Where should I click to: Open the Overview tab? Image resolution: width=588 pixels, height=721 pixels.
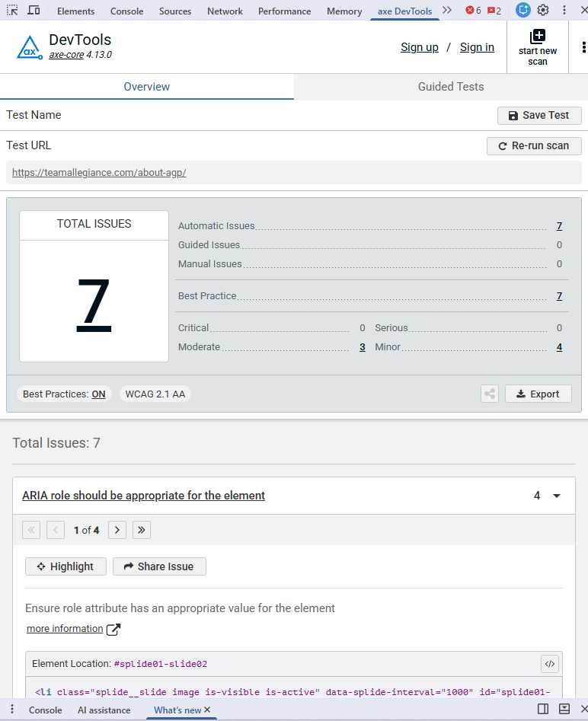(x=147, y=87)
